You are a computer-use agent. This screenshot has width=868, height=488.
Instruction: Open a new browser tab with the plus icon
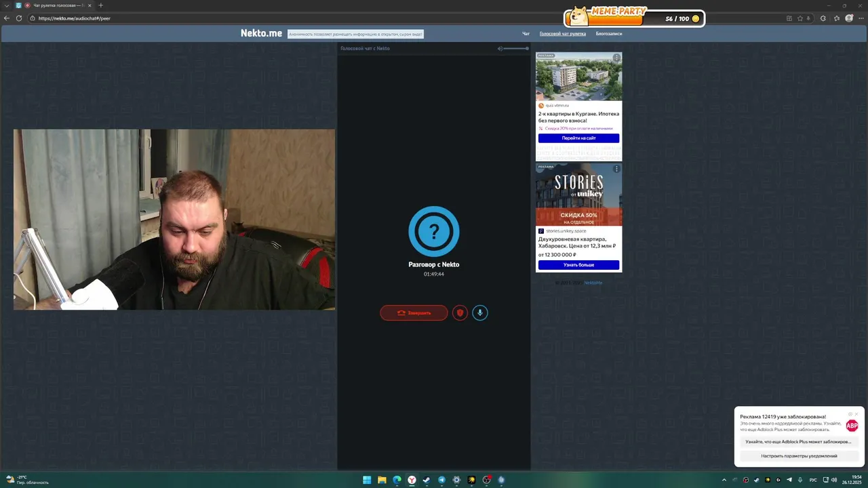point(100,5)
